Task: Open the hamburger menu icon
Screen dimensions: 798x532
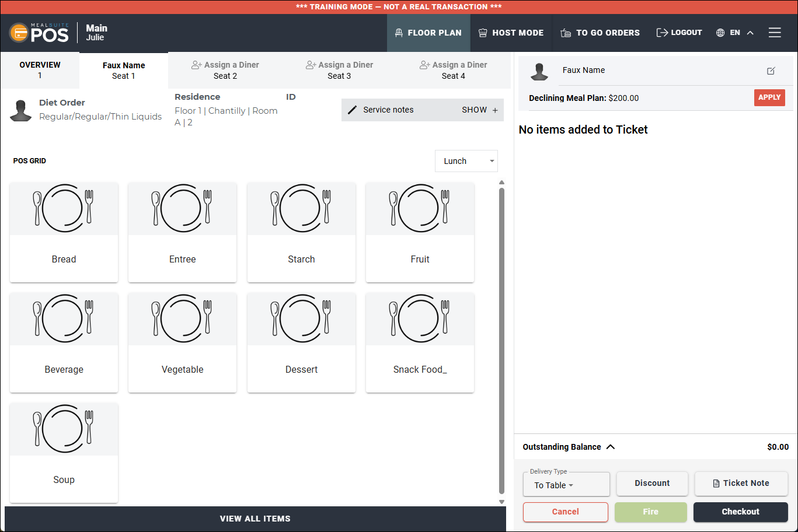Action: point(775,33)
